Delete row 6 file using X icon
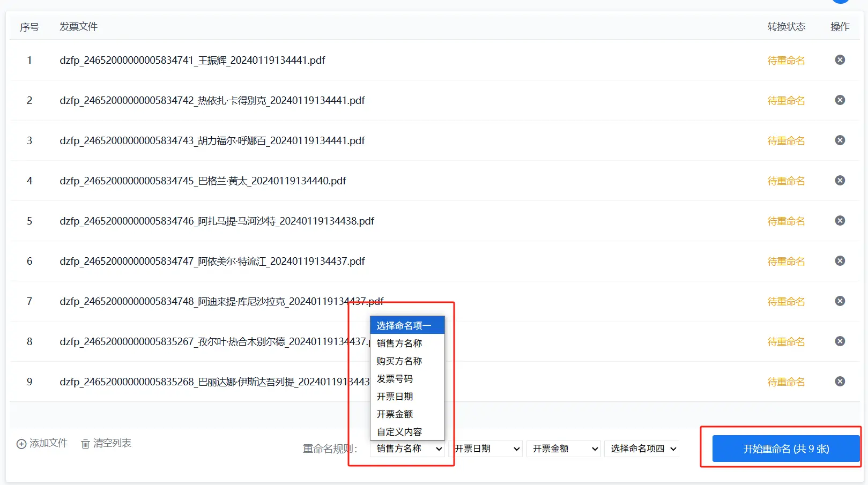This screenshot has height=485, width=868. point(840,261)
